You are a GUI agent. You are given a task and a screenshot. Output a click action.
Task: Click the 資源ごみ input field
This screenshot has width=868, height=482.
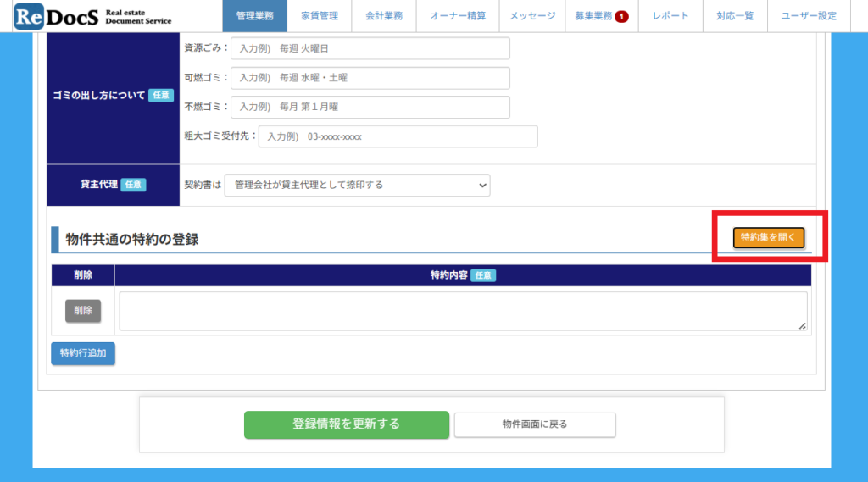pyautogui.click(x=370, y=49)
